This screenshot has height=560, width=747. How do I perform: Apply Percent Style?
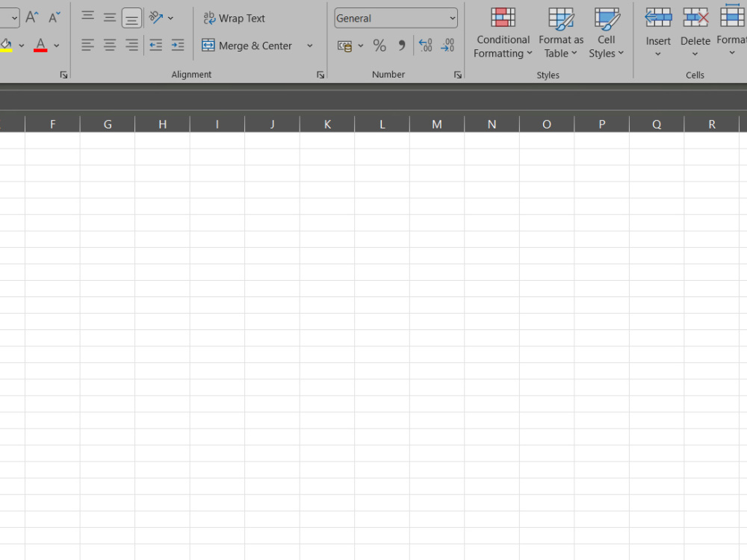coord(379,46)
